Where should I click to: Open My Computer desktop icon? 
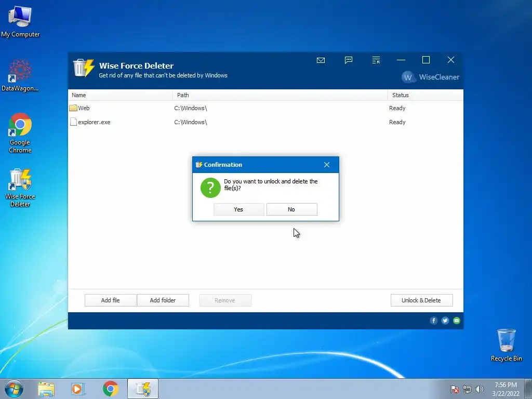click(20, 22)
